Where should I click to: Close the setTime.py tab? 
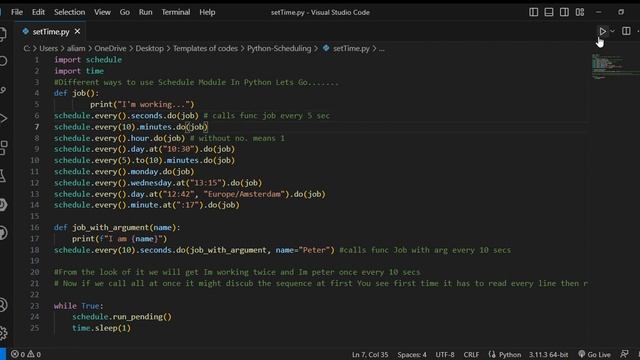point(77,31)
